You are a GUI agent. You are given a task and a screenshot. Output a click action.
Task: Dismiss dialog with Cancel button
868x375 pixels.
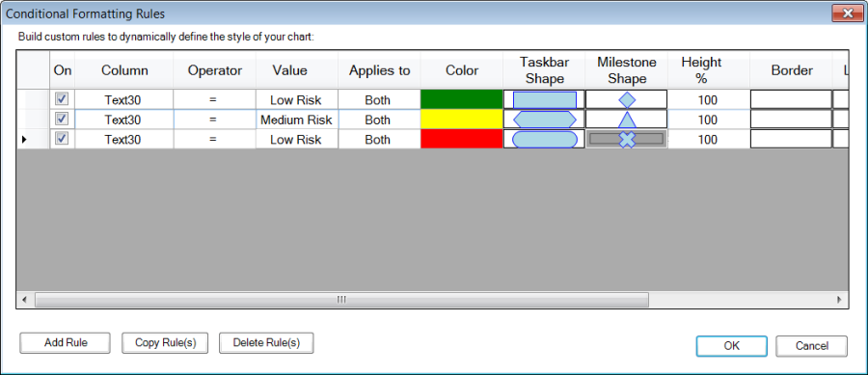(x=811, y=346)
